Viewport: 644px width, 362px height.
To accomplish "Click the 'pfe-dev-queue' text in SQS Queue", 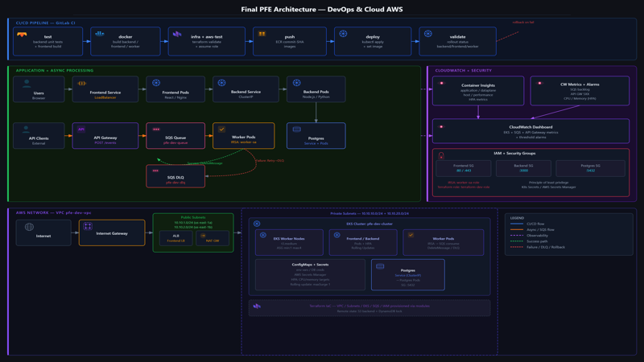I will 175,142.
